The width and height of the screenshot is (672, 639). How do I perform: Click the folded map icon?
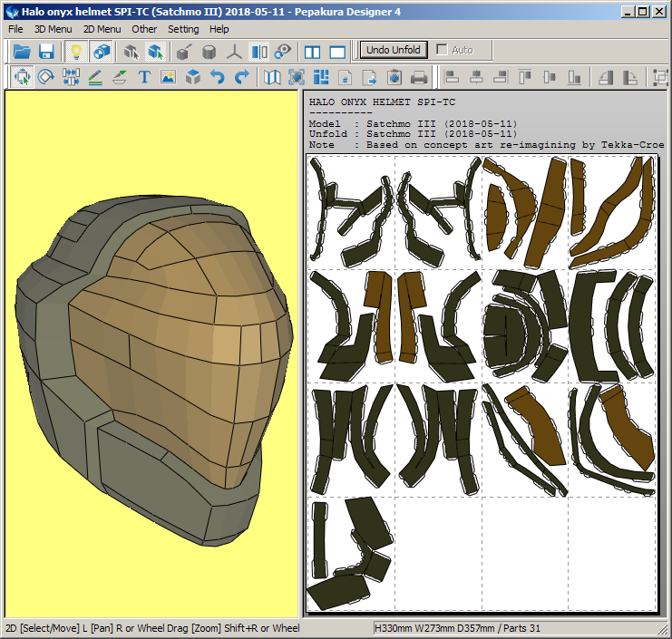point(272,77)
